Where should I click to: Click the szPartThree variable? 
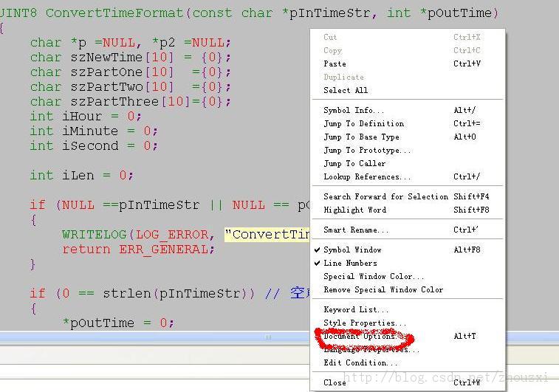[x=114, y=102]
